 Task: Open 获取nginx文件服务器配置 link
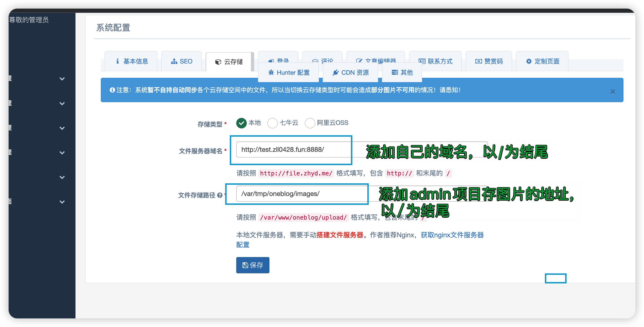click(x=452, y=235)
